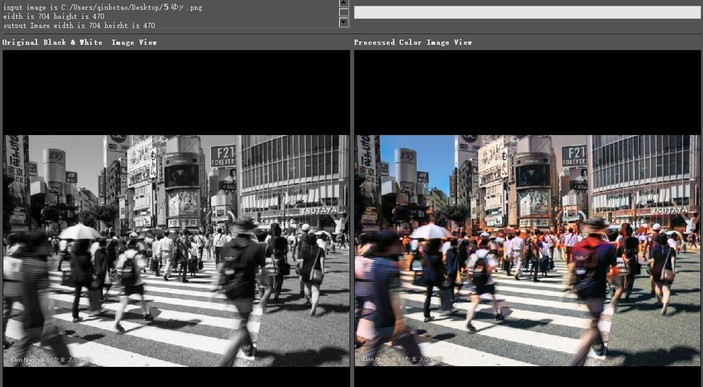
Task: Click the 'Original Black & White Image View' label
Action: (80, 42)
